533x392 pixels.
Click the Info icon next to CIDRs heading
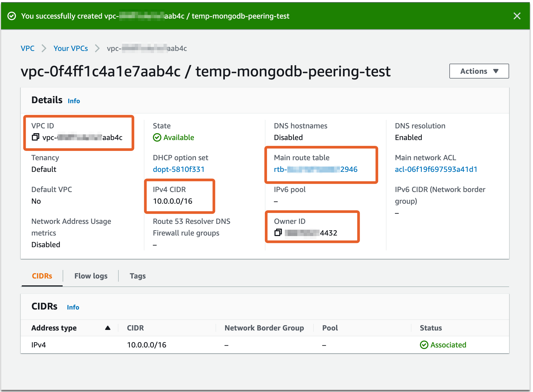tap(73, 307)
